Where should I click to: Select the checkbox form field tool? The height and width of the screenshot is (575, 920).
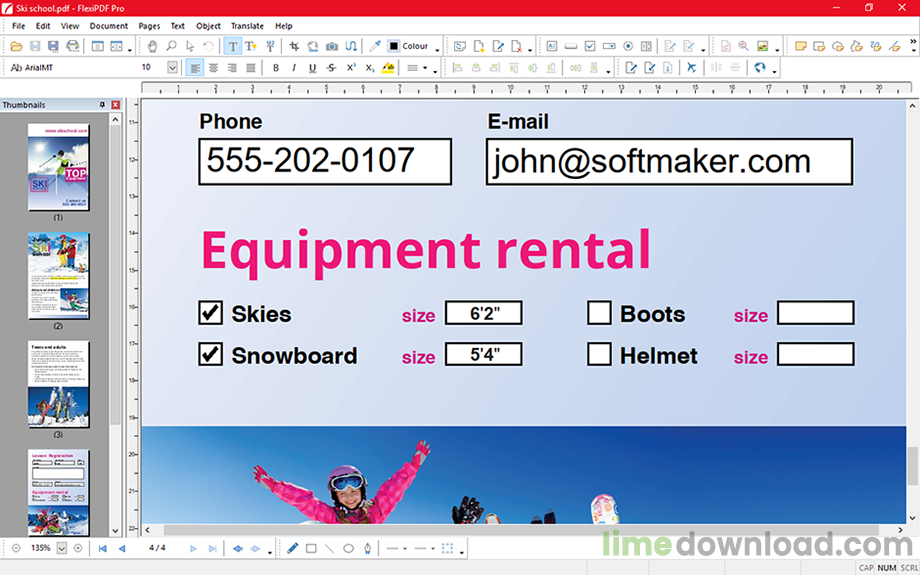(590, 46)
